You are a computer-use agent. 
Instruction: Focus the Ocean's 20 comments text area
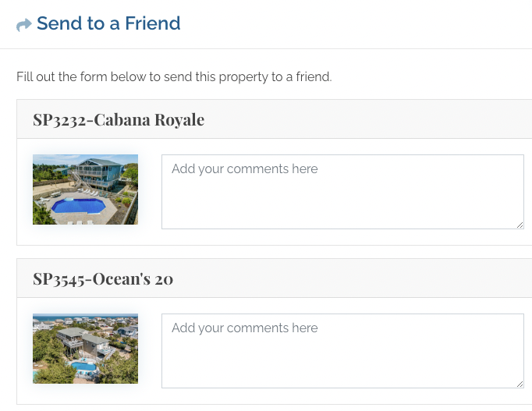[x=342, y=351]
